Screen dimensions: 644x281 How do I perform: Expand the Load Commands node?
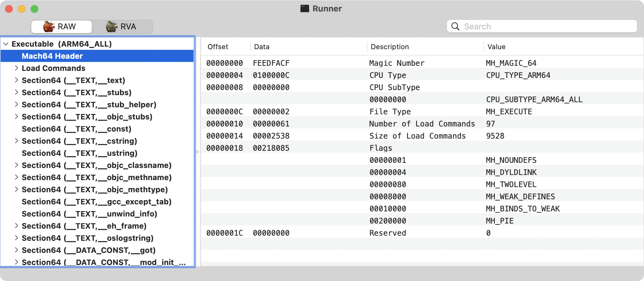pos(16,68)
